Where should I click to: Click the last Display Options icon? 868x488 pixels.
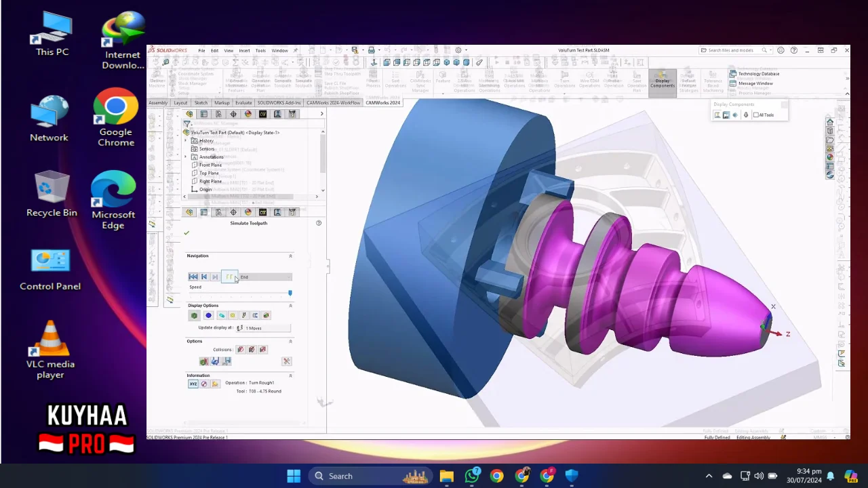click(x=267, y=315)
